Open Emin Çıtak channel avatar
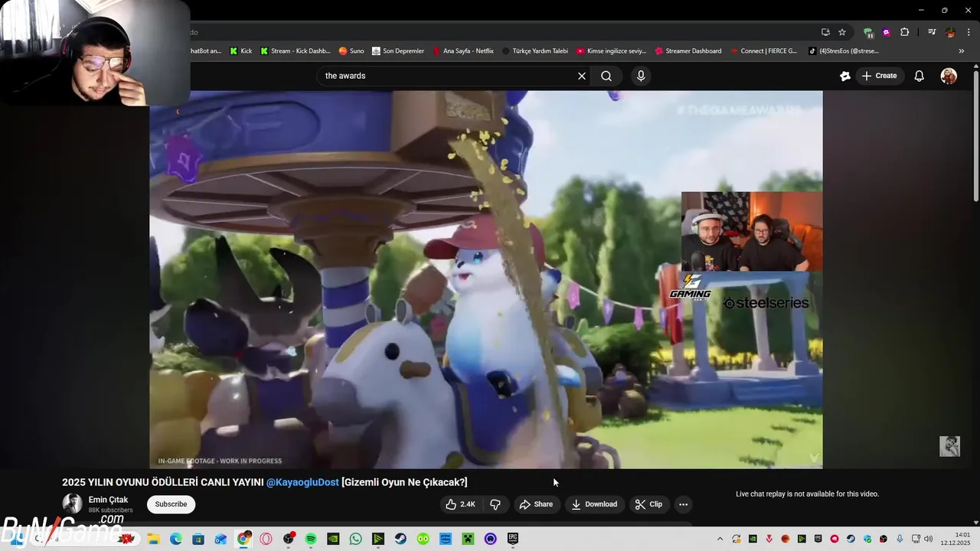 click(x=72, y=504)
